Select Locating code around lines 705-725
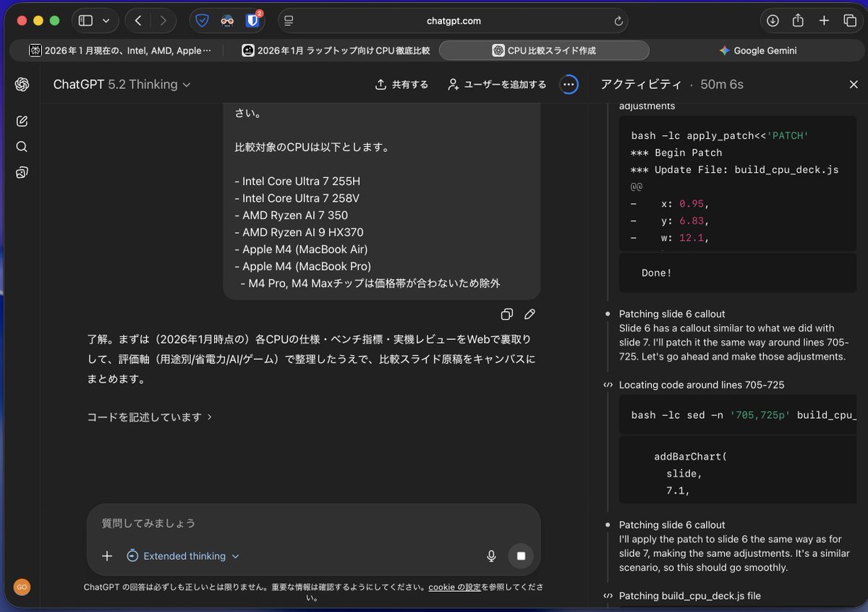This screenshot has width=868, height=612. (702, 385)
